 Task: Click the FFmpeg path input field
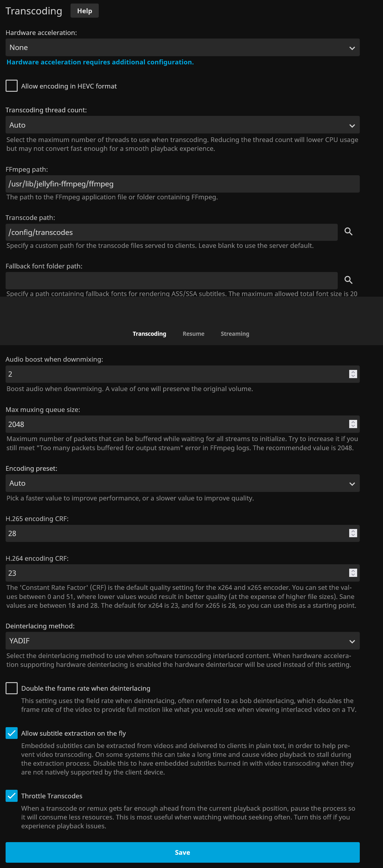click(x=182, y=184)
